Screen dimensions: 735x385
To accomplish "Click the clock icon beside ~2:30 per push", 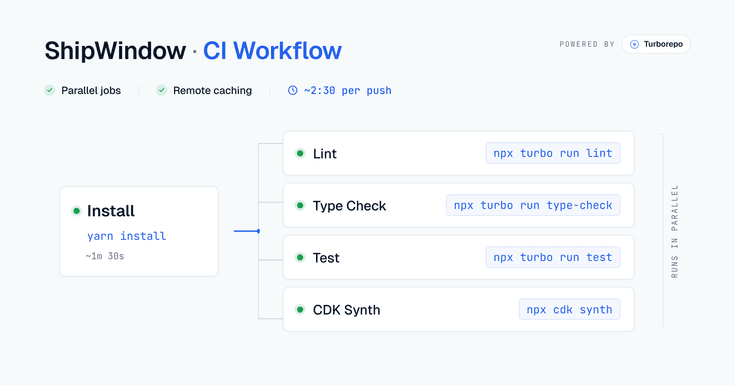I will [292, 90].
